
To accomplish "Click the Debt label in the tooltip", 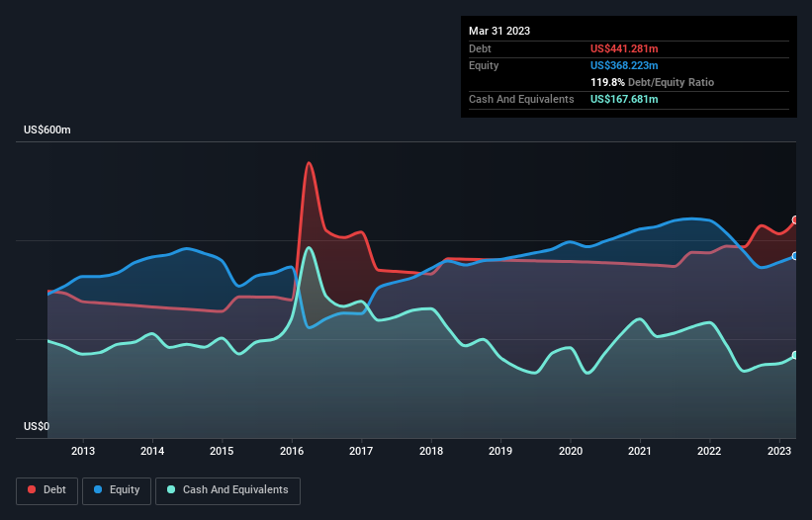I will 480,48.
